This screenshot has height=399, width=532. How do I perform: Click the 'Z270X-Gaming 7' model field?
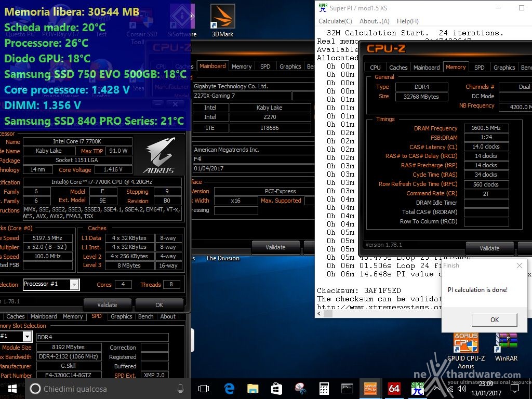point(242,96)
